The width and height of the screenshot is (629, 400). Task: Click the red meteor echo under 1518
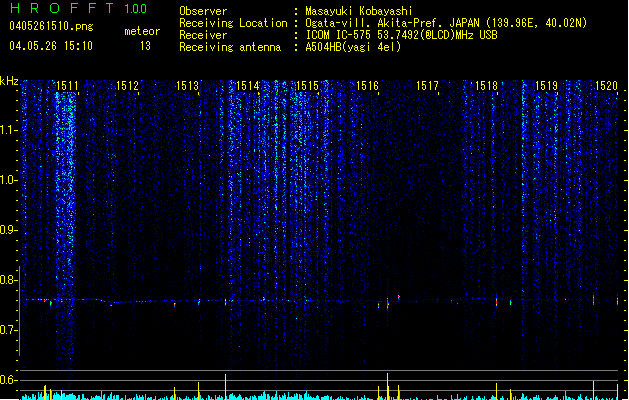coord(497,301)
